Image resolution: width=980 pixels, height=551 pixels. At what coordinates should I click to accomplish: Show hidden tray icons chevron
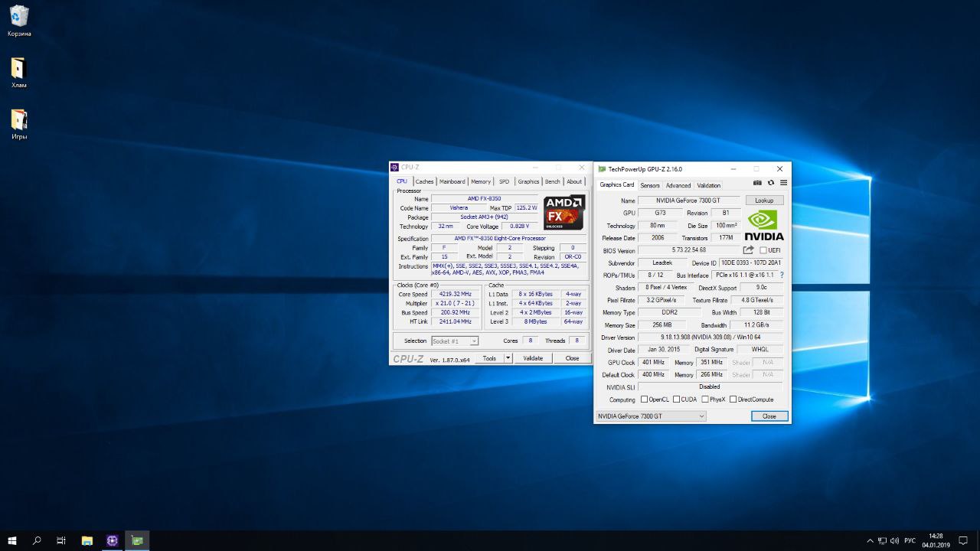point(870,540)
